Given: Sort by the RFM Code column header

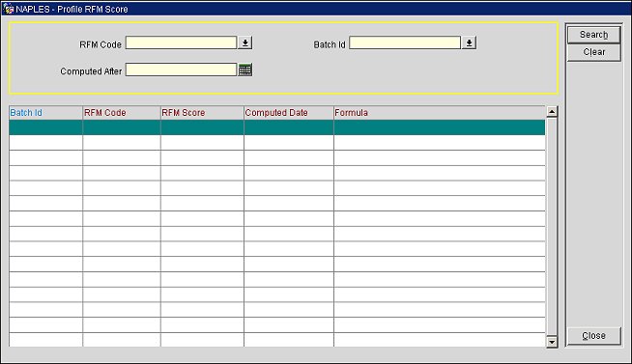Looking at the screenshot, I should point(122,113).
